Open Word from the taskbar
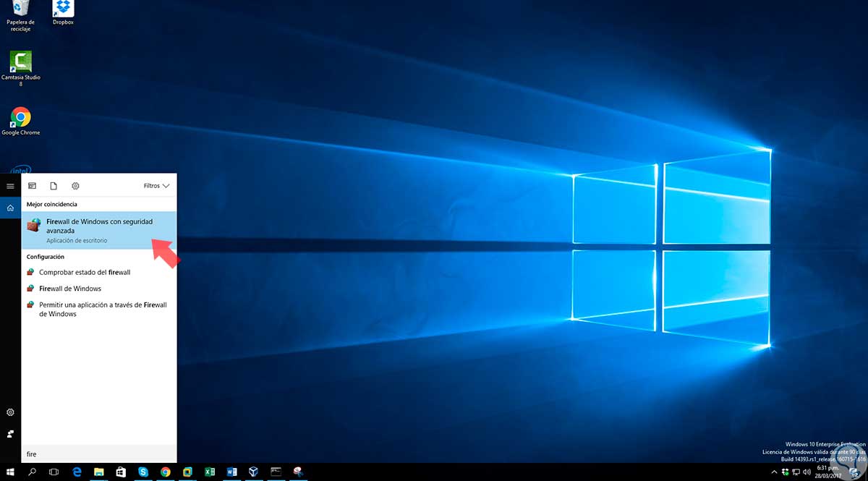This screenshot has height=481, width=868. coord(231,472)
